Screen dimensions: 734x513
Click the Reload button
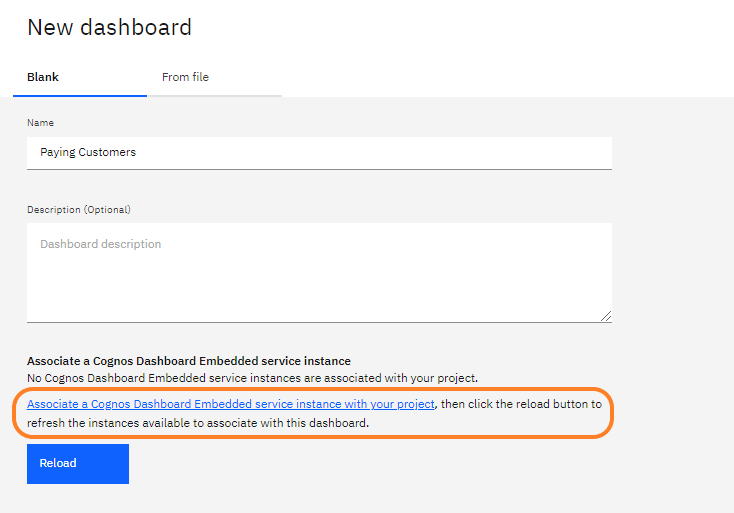coord(78,464)
